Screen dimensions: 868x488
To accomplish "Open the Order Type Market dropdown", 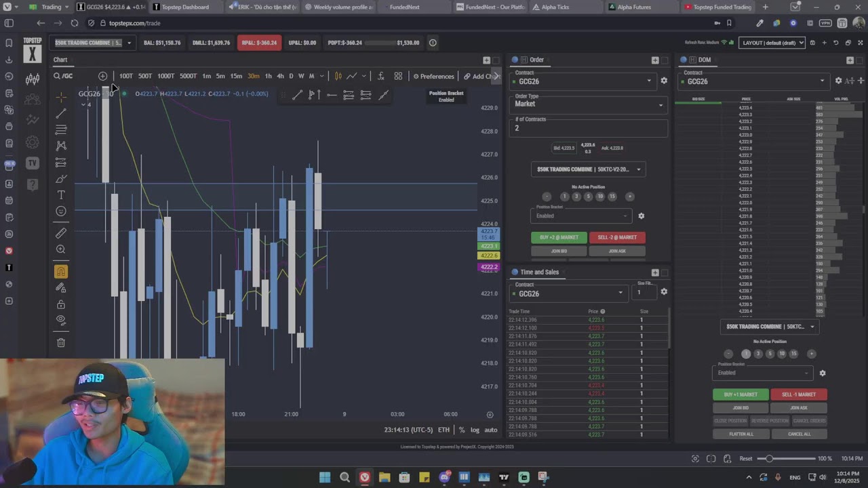I will pyautogui.click(x=589, y=104).
